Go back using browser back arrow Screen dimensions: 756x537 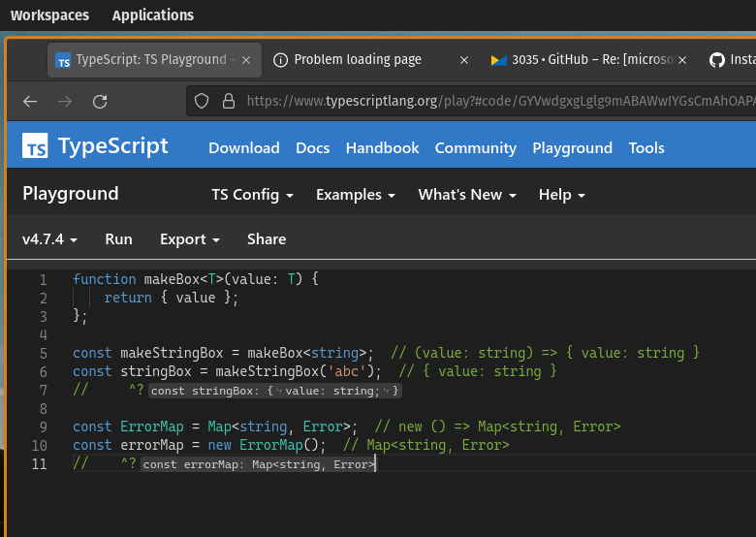tap(30, 101)
